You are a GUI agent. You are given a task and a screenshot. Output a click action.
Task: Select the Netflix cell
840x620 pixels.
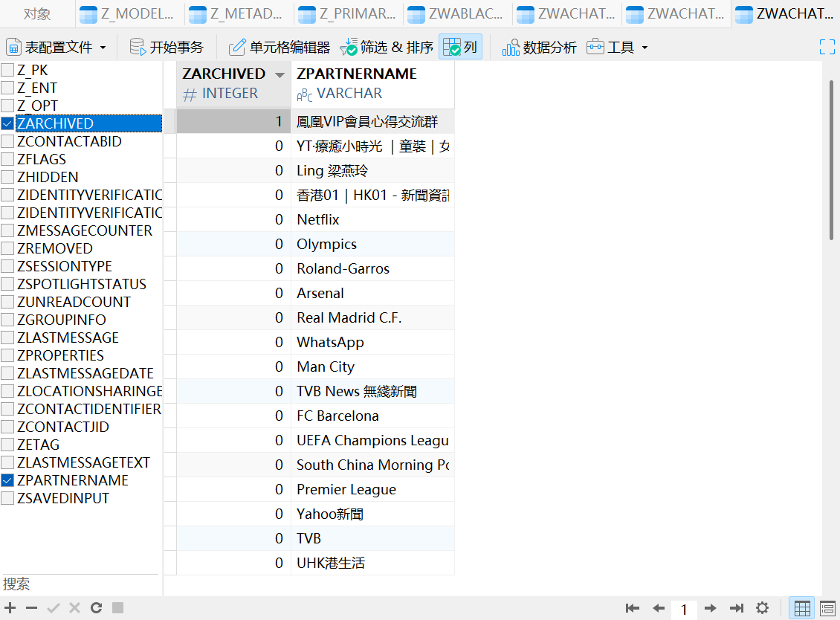point(373,220)
